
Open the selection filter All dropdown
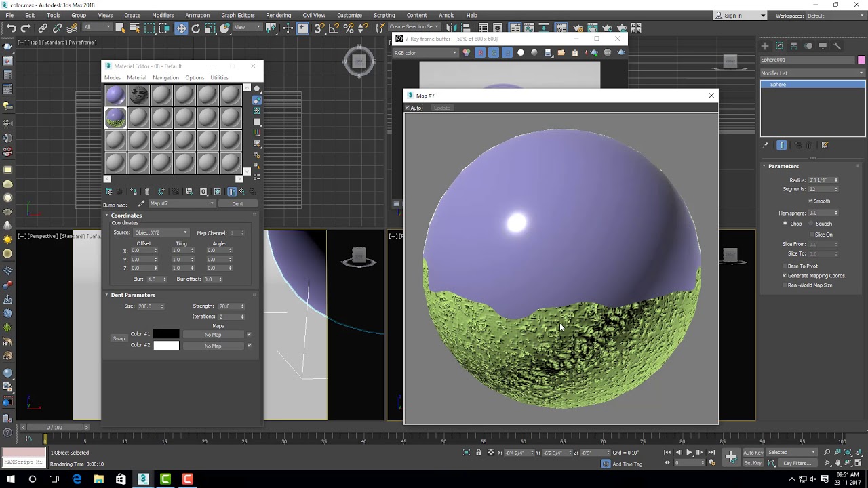97,28
